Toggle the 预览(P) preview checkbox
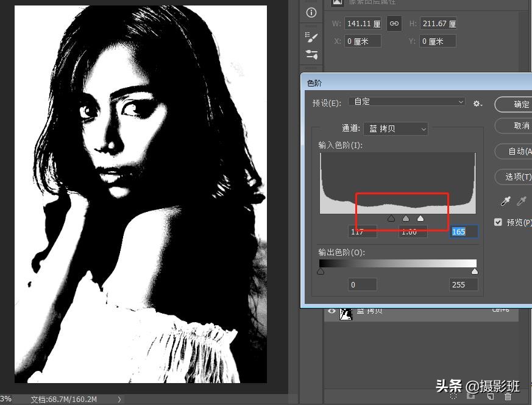532x405 pixels. (x=498, y=222)
